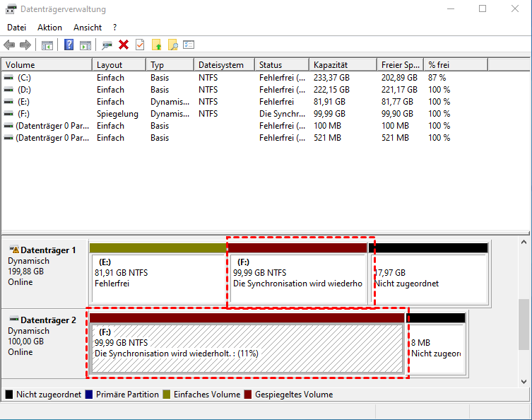Open the Ansicht menu
The height and width of the screenshot is (420, 532).
pyautogui.click(x=88, y=28)
